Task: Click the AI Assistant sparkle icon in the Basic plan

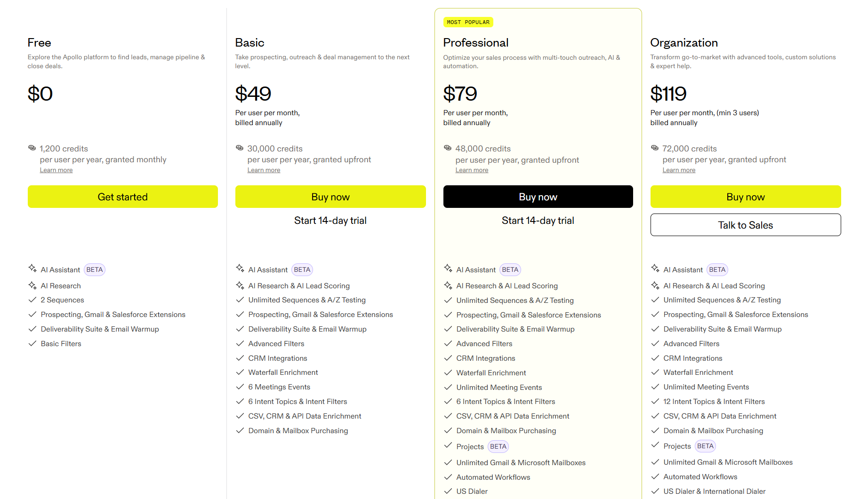Action: pos(240,269)
